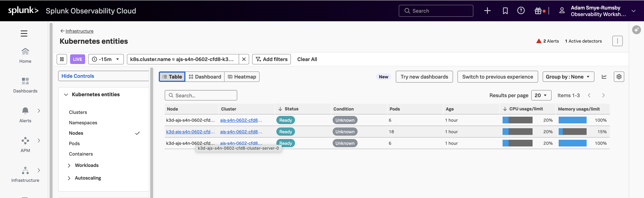Open the bookmarks icon
This screenshot has height=198, width=644.
coord(505,11)
